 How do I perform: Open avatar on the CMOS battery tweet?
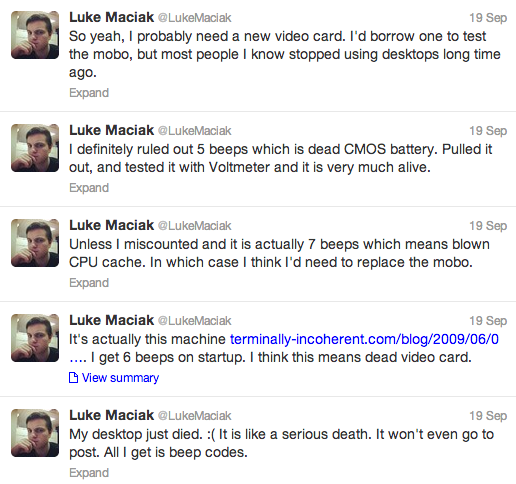(35, 148)
